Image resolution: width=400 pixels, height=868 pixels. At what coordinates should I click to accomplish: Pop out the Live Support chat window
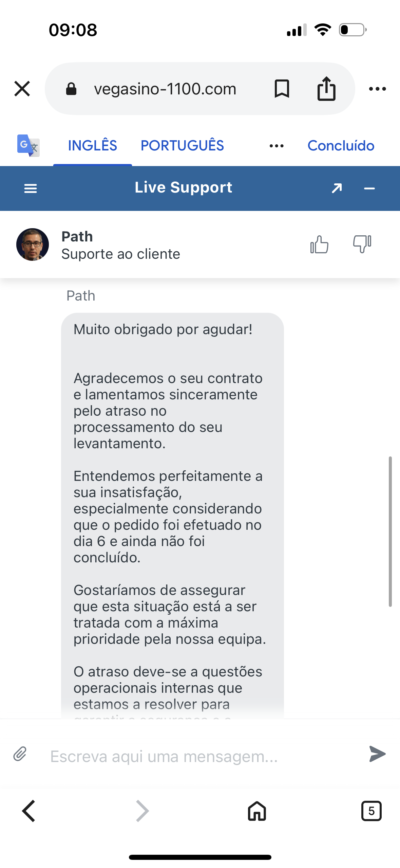pos(337,188)
